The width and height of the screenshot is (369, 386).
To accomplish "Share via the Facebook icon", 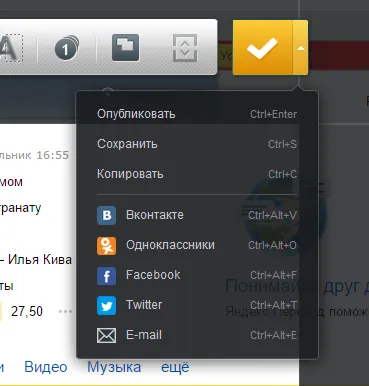I will click(107, 276).
